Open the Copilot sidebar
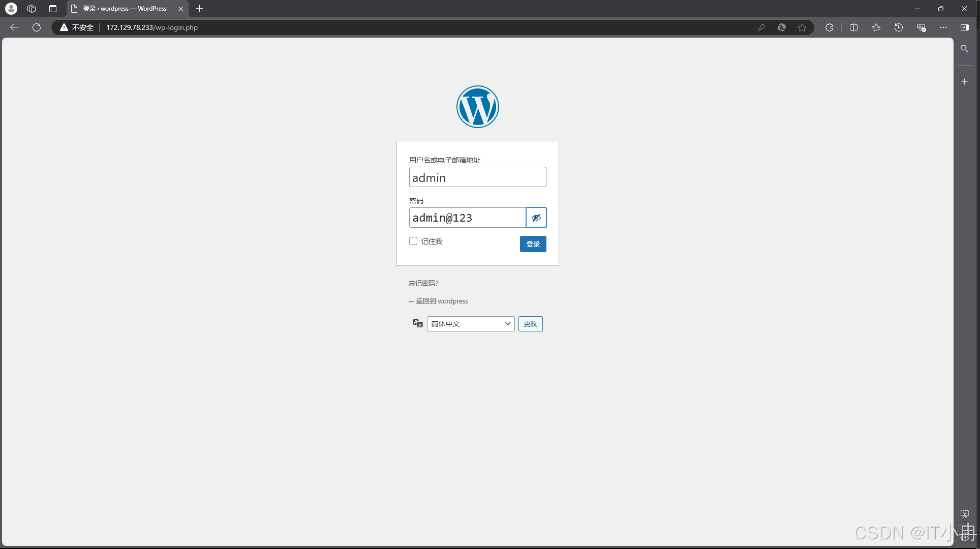Viewport: 980px width, 549px height. (965, 27)
